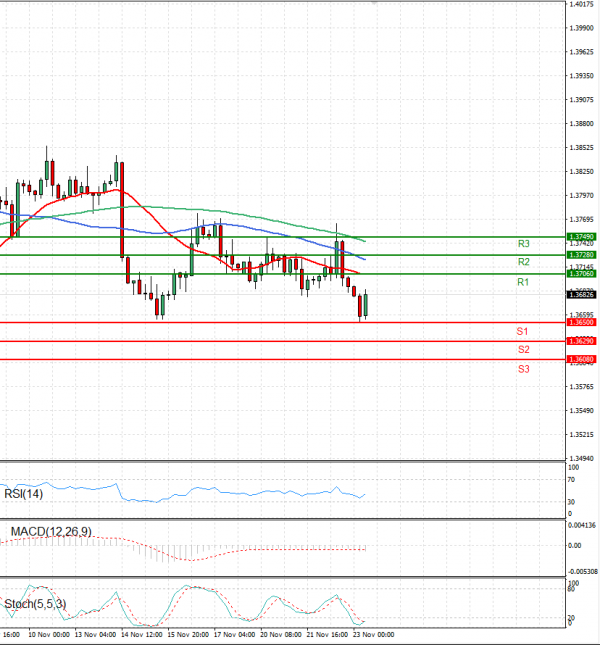
Task: Click the 1.39350 price axis value
Action: (x=581, y=76)
